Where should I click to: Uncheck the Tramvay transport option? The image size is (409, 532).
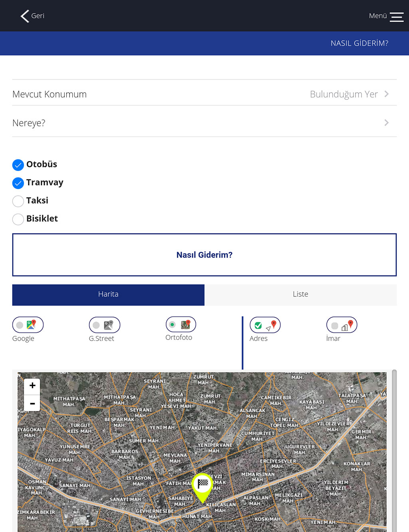coord(18,183)
